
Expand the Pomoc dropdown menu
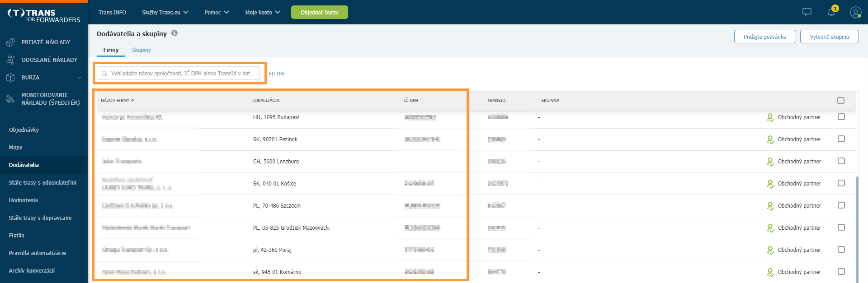[x=217, y=12]
